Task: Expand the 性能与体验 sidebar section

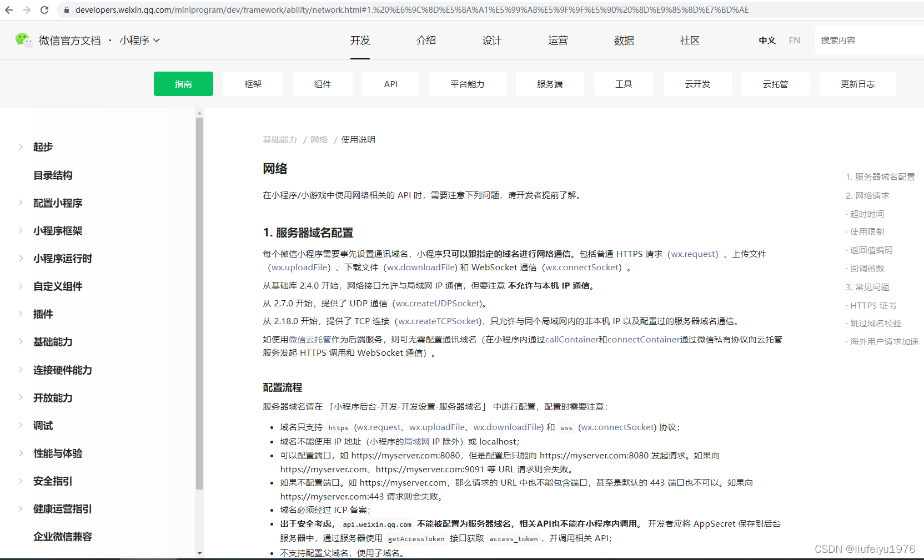Action: click(x=21, y=453)
